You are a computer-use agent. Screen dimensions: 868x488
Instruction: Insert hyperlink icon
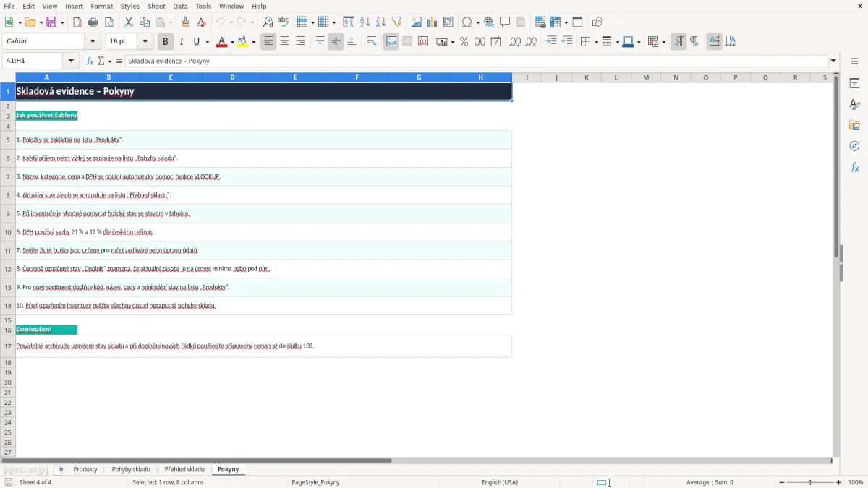pos(490,22)
